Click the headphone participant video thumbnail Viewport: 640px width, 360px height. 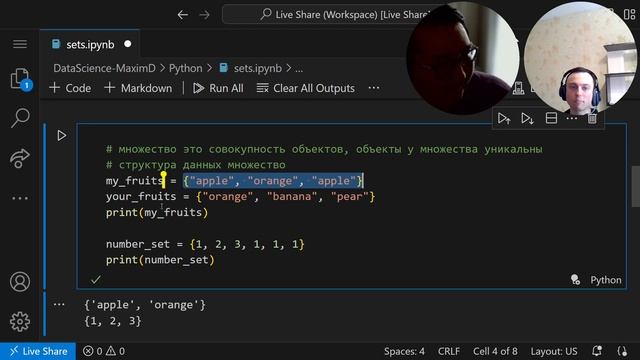(x=580, y=59)
